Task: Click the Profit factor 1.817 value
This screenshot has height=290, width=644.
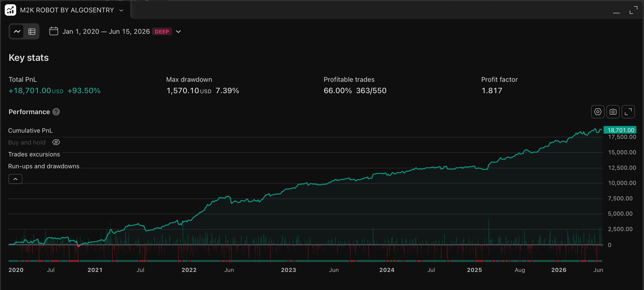Action: tap(492, 90)
